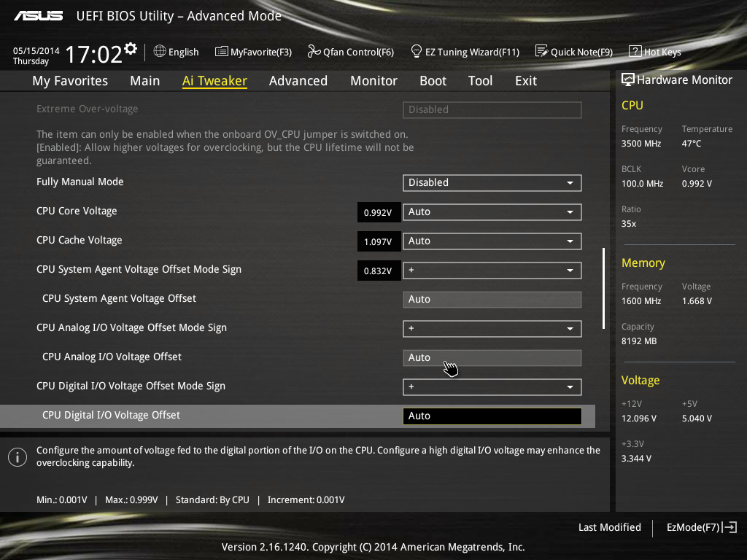
Task: Edit CPU System Agent Voltage Offset field
Action: click(492, 300)
